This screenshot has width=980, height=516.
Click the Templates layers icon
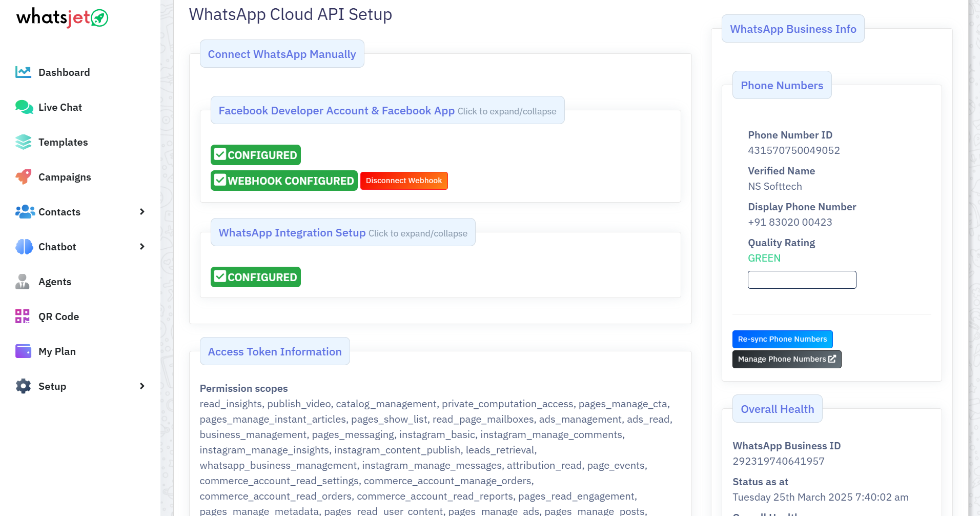coord(24,142)
